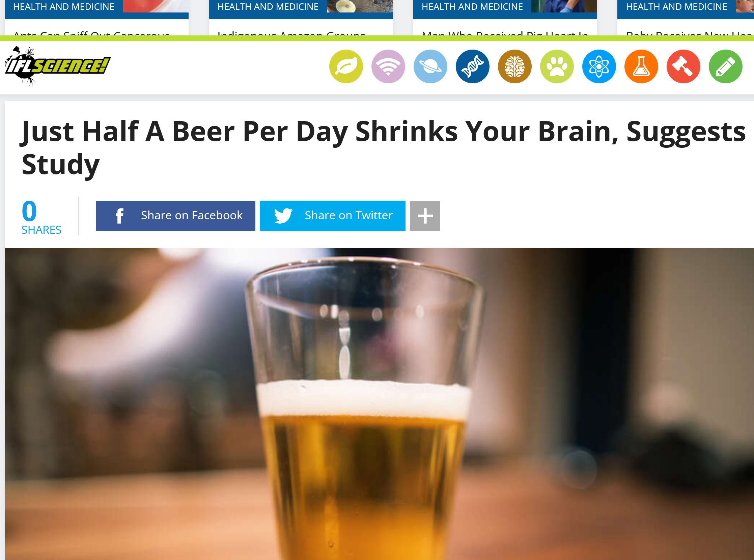Open the Chemistry flask category icon
This screenshot has height=560, width=754.
tap(641, 66)
